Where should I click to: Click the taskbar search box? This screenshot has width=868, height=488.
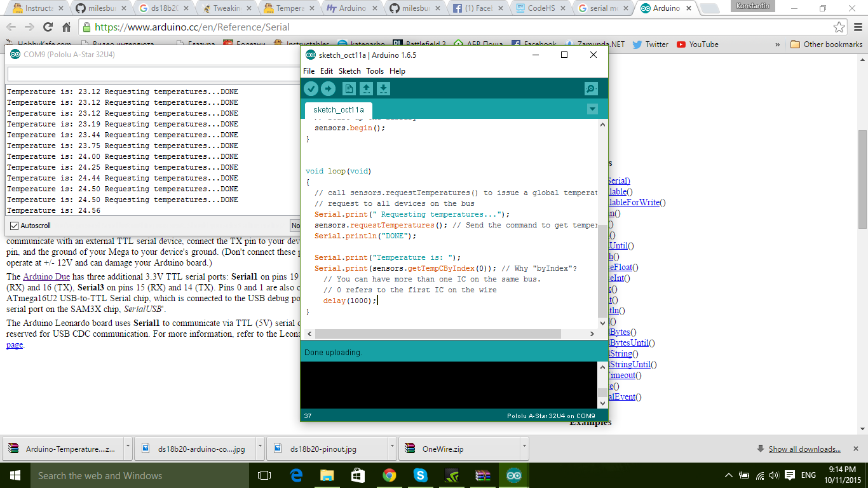pyautogui.click(x=140, y=475)
